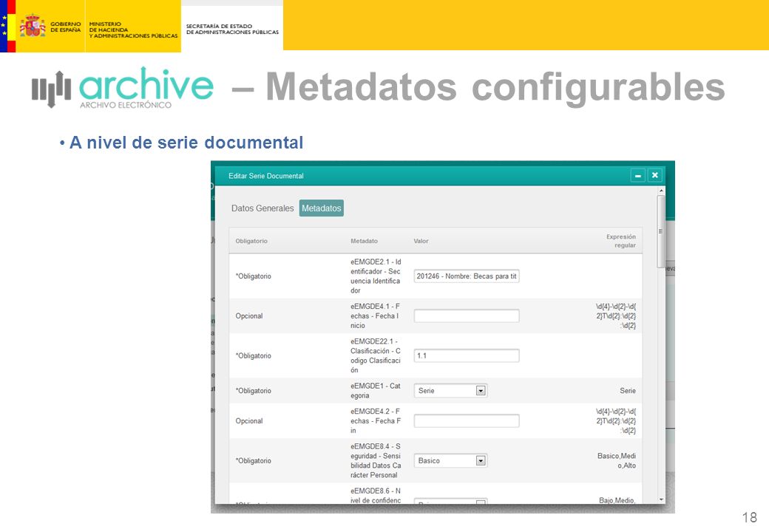Minimize the Editar Serie Documental dialog
This screenshot has height=532, width=769.
point(637,175)
